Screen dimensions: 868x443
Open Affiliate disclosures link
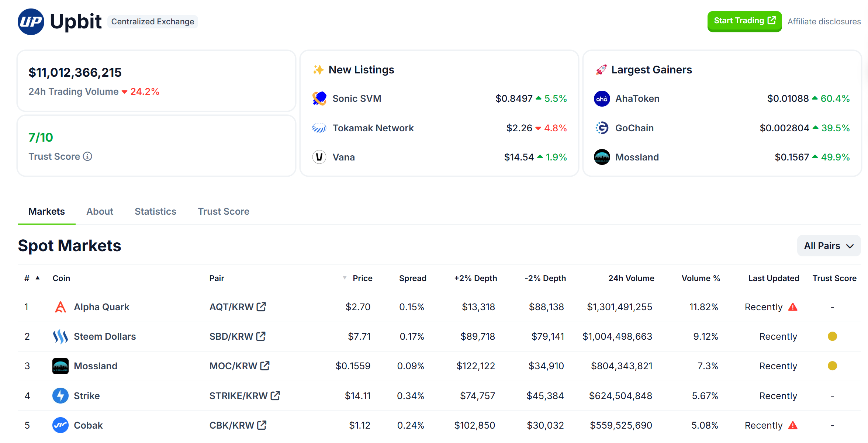824,21
